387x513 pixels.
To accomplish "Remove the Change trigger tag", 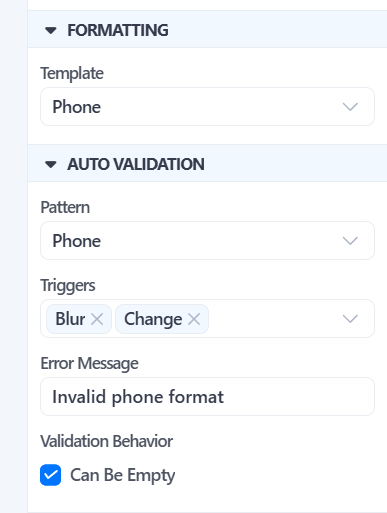I will point(194,319).
